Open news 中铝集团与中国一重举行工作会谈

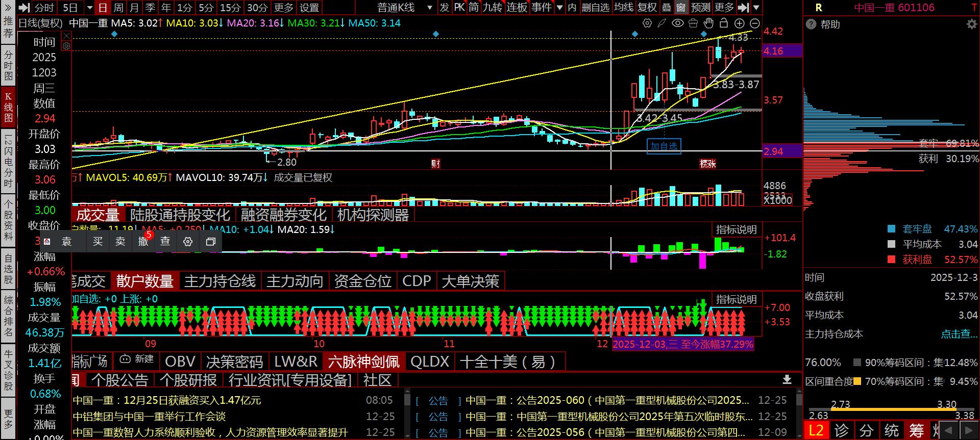pos(149,416)
